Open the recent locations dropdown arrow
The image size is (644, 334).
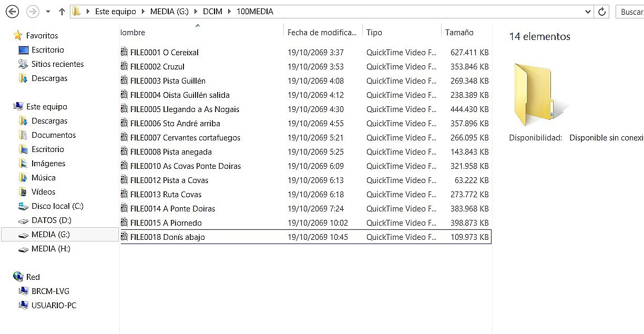pyautogui.click(x=48, y=12)
